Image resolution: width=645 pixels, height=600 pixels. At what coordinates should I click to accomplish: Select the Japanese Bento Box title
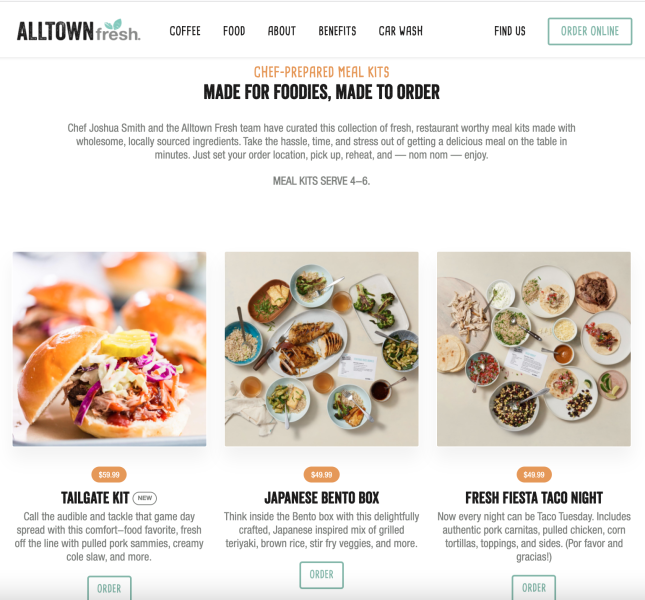pos(322,498)
